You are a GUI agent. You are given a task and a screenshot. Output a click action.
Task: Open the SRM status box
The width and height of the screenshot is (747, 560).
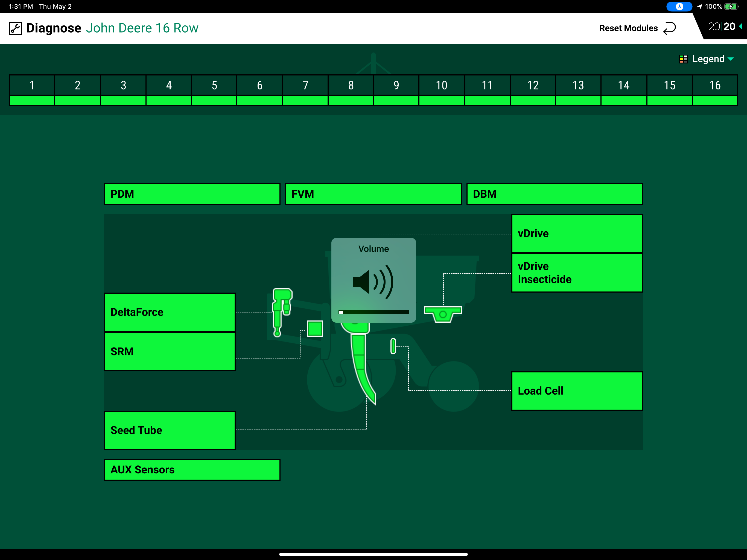click(170, 352)
